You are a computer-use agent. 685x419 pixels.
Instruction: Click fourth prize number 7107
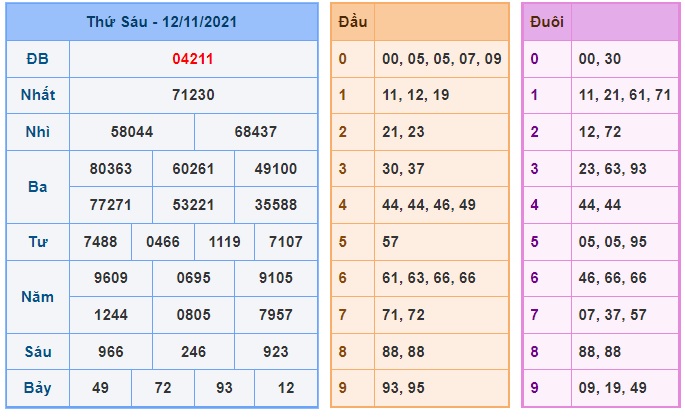pyautogui.click(x=286, y=242)
